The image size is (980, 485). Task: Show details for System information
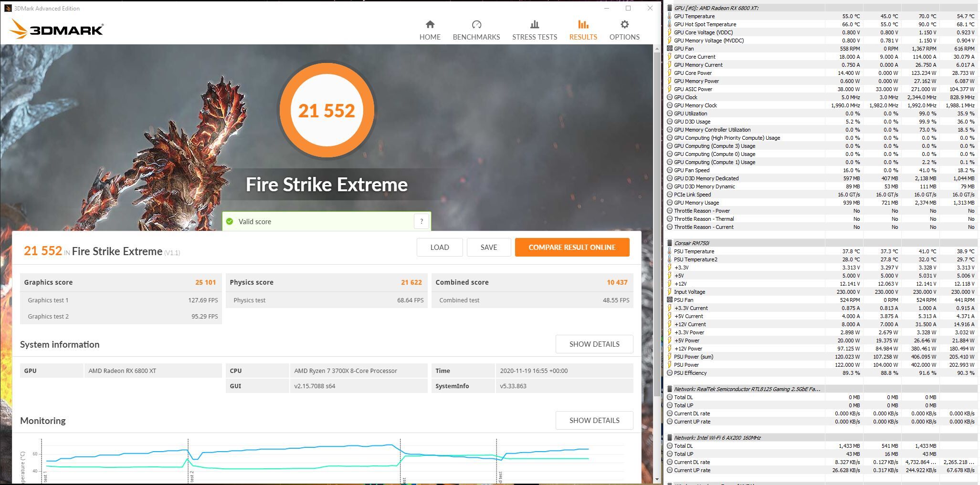pyautogui.click(x=594, y=344)
